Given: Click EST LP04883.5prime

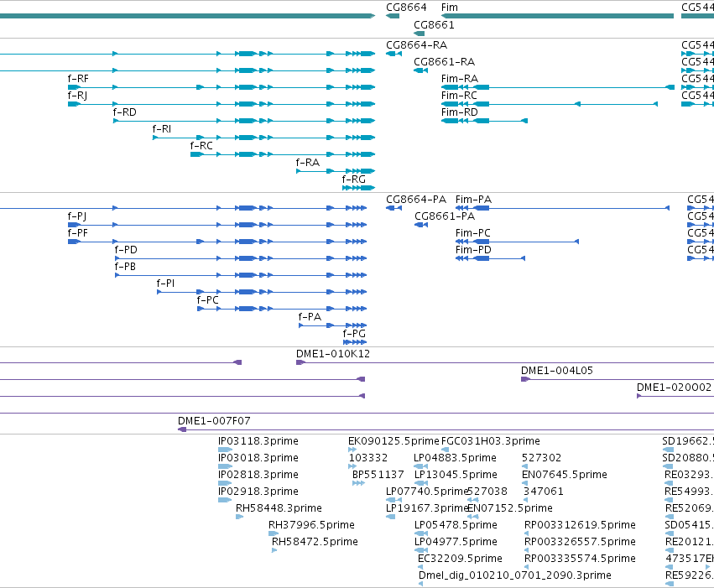Looking at the screenshot, I should tap(420, 466).
